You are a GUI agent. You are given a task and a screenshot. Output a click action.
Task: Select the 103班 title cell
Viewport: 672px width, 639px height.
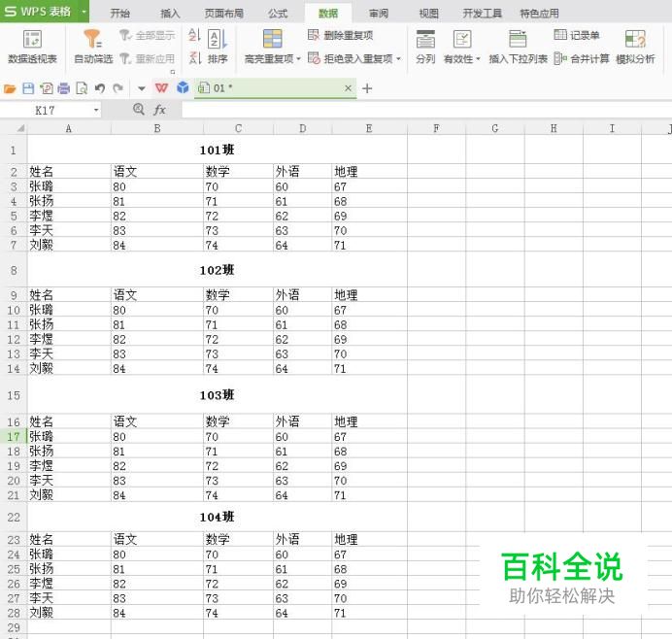217,394
